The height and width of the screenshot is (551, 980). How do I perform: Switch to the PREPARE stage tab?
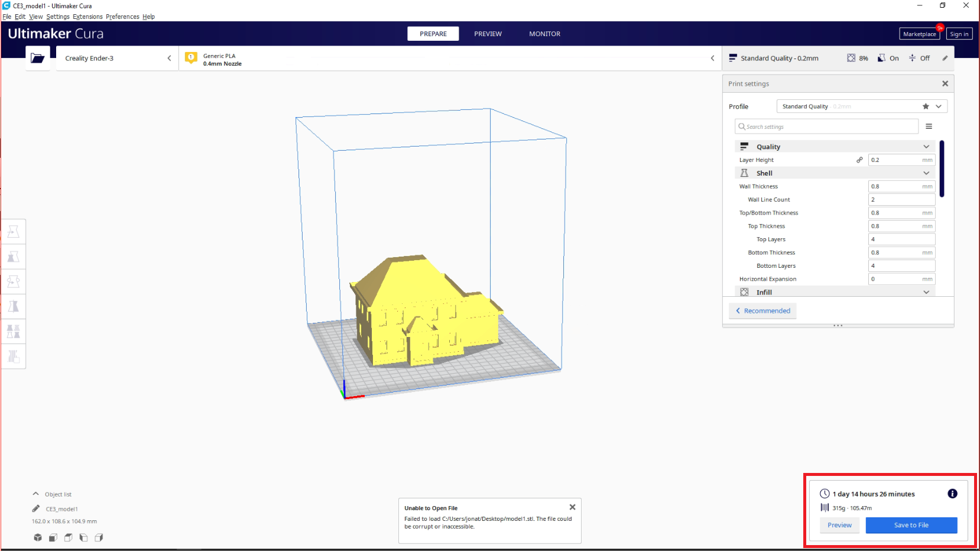[x=433, y=34]
